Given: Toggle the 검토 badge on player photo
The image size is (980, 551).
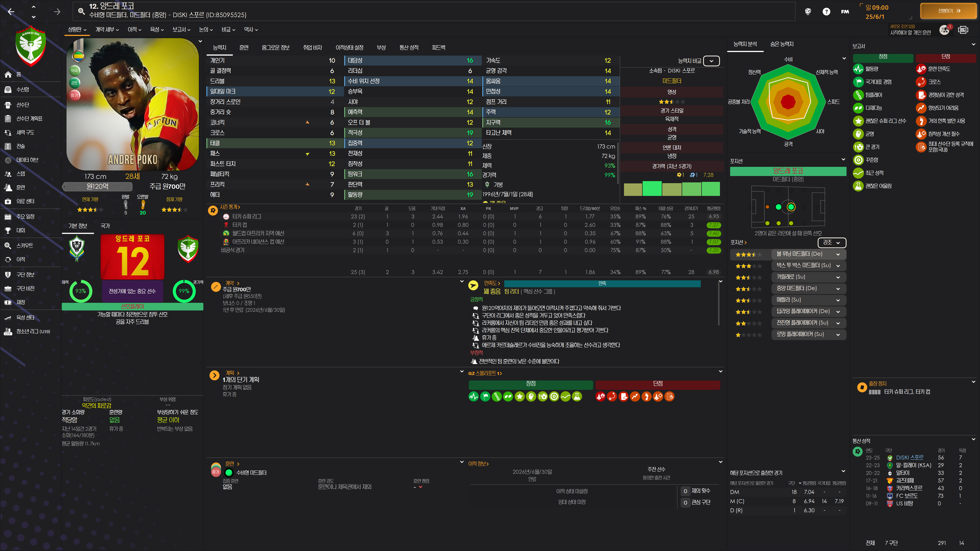Looking at the screenshot, I should [x=75, y=83].
